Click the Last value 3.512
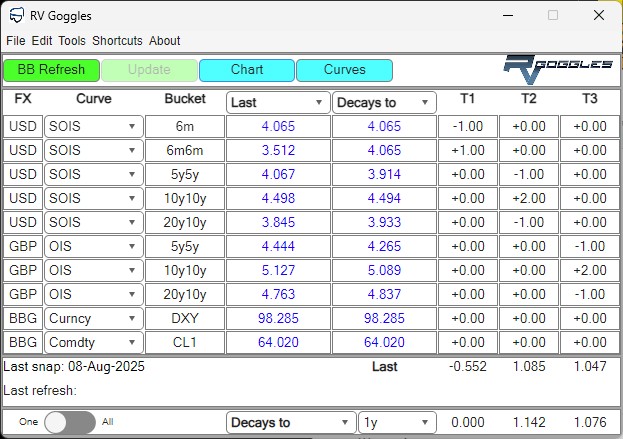 click(x=278, y=151)
